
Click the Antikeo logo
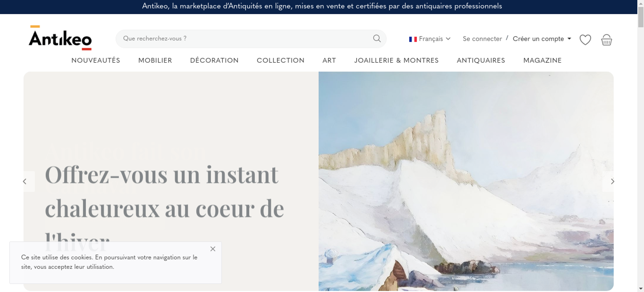click(60, 38)
